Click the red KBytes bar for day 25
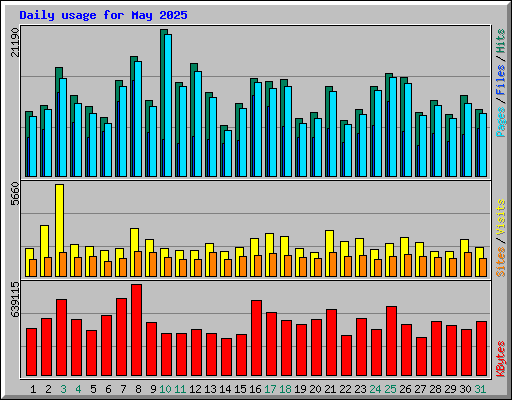The image size is (512, 400). [391, 341]
